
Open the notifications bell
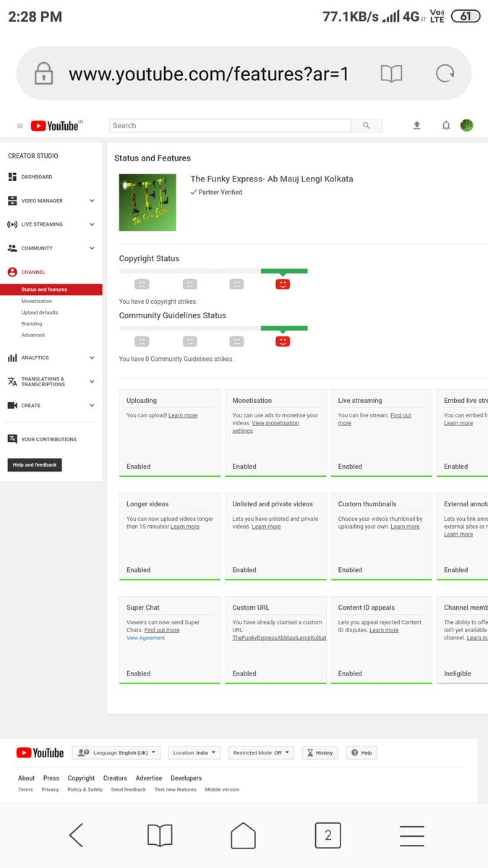[x=446, y=126]
